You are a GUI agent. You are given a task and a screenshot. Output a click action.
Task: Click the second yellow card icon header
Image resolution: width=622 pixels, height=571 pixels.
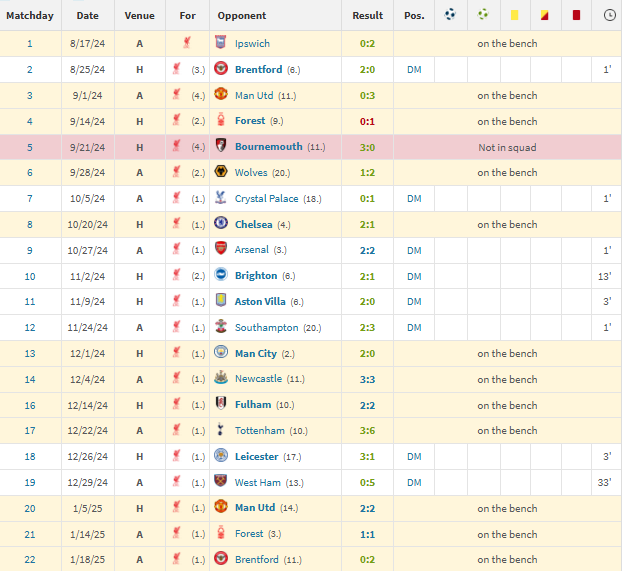pos(544,15)
